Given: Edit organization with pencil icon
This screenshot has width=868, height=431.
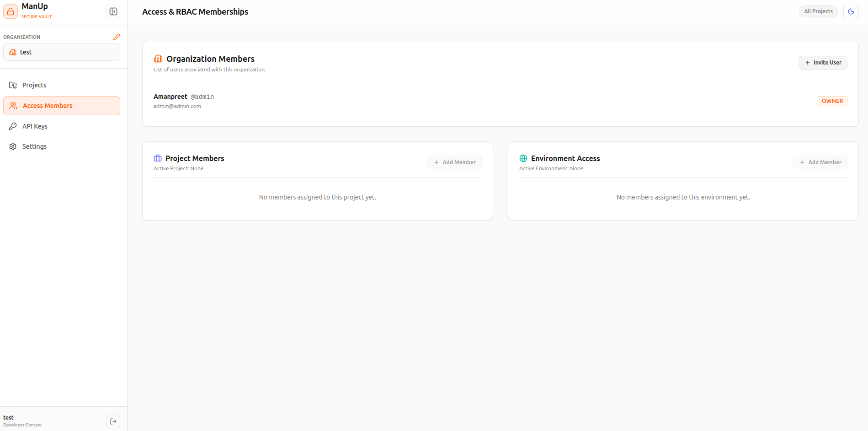Looking at the screenshot, I should (x=117, y=37).
